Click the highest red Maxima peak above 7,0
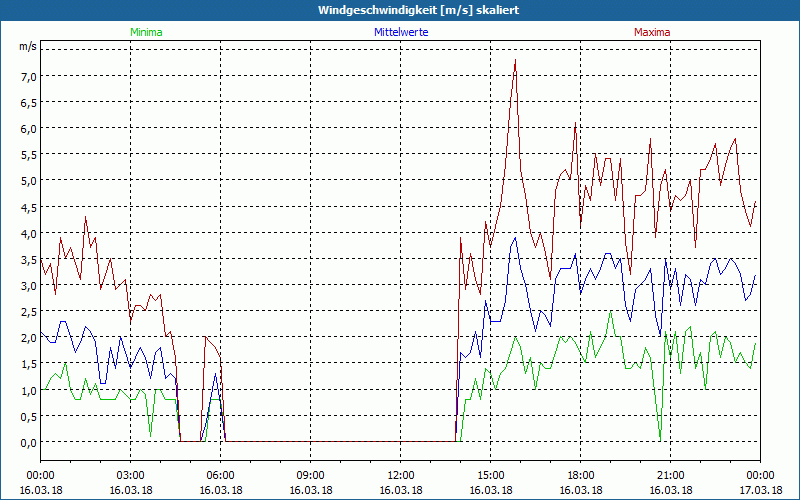This screenshot has width=800, height=500. (x=515, y=60)
